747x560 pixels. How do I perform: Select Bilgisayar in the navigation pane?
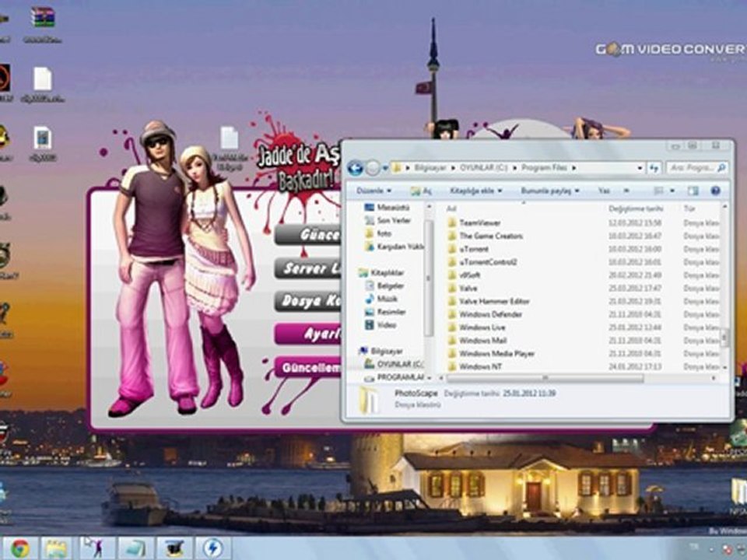point(381,351)
